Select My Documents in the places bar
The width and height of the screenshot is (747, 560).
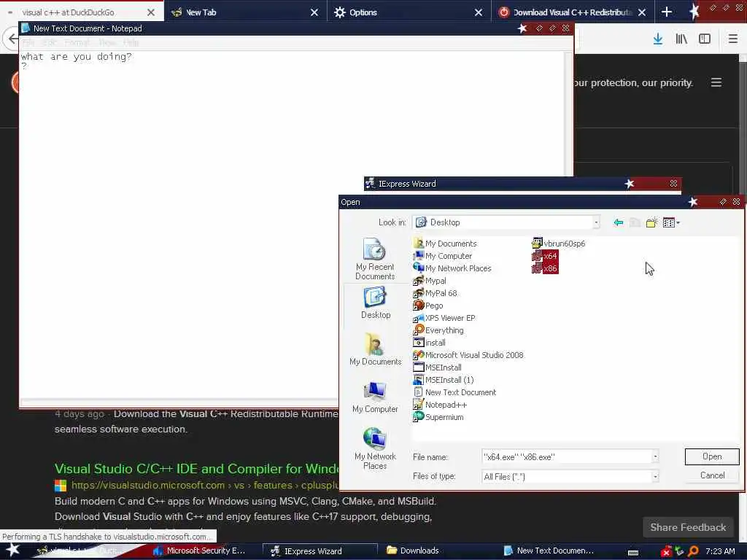tap(376, 349)
